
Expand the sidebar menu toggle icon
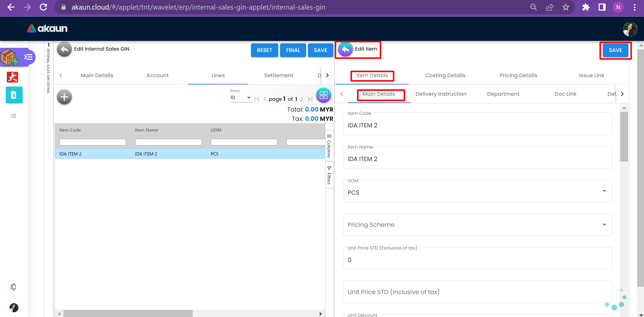pos(28,57)
